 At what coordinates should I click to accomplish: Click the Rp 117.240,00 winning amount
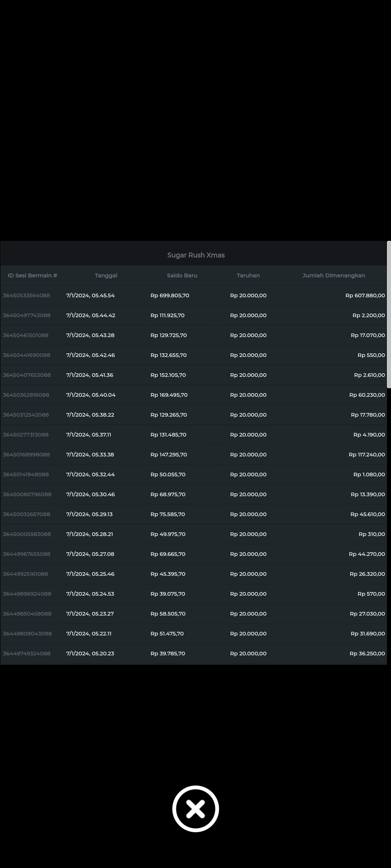pos(366,455)
